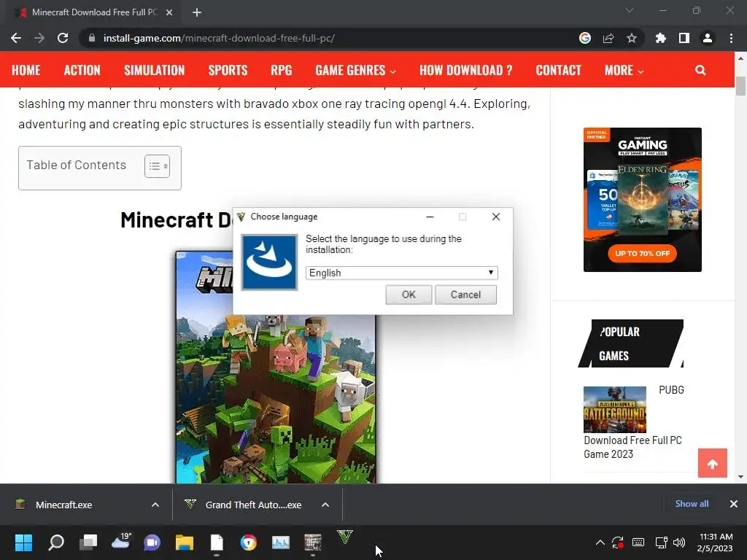This screenshot has width=747, height=560.
Task: Minimize the Choose language dialog
Action: pos(430,217)
